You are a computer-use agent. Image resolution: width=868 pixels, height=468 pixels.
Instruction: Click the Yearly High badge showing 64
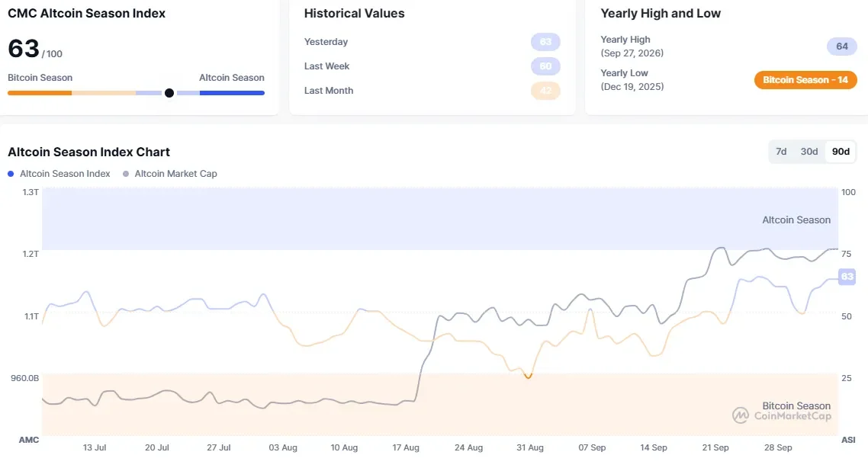tap(842, 46)
